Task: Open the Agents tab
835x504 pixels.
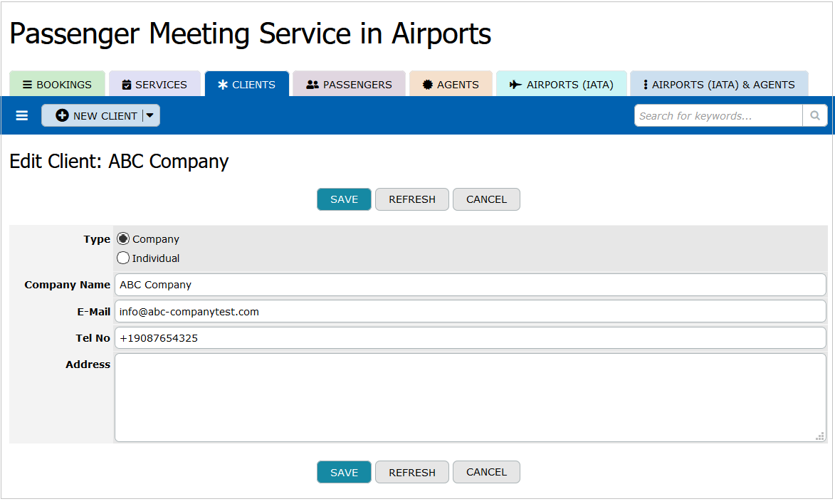Action: pos(450,85)
